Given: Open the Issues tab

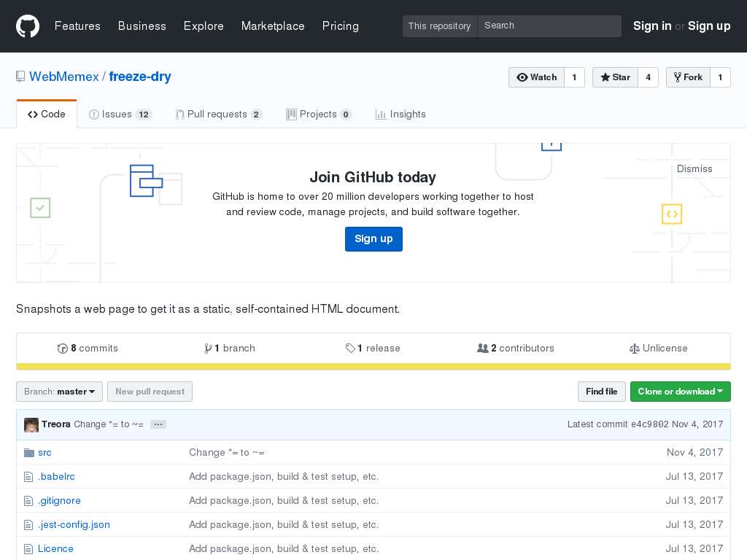Looking at the screenshot, I should tap(120, 114).
